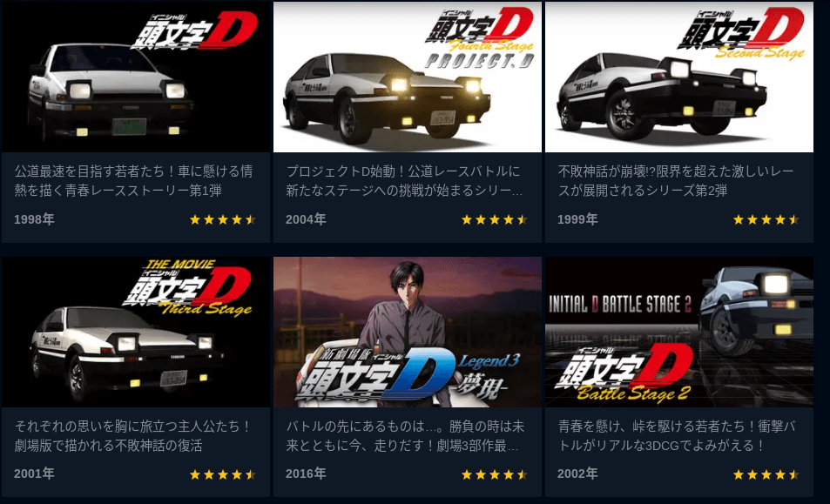The image size is (830, 504).
Task: Open the Fourth Stage Project D thumbnail
Action: coord(407,77)
